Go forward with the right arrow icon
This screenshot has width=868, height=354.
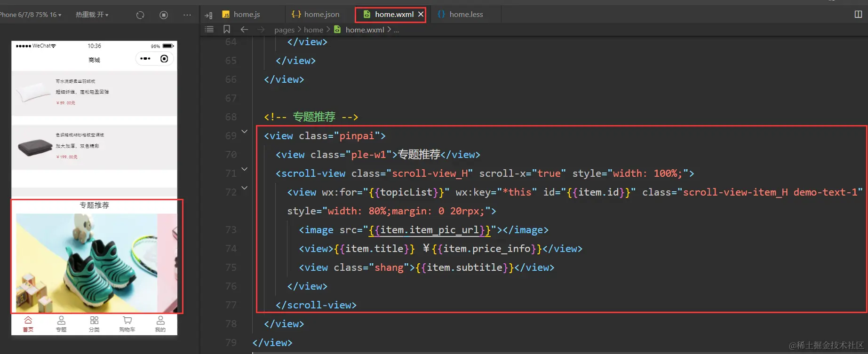[x=261, y=30]
